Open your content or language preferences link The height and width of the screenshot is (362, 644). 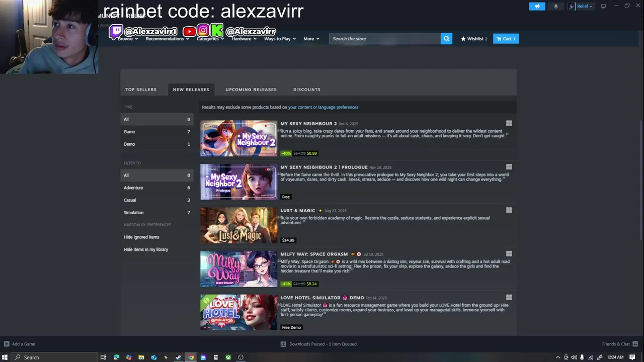click(x=323, y=107)
